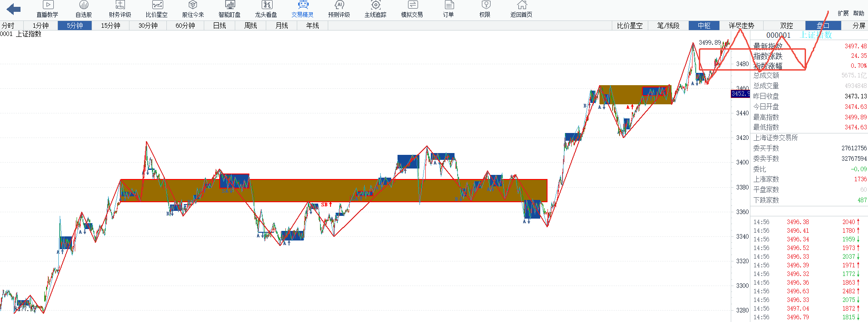Viewport: 868px width, 322px height.
Task: Switch to the 日线 daily chart tab
Action: click(x=219, y=26)
